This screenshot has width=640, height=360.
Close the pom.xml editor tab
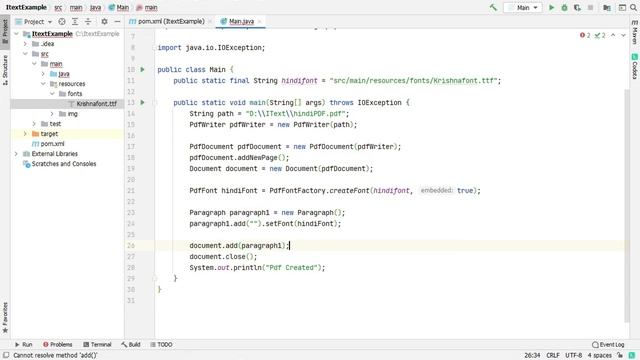(210, 22)
